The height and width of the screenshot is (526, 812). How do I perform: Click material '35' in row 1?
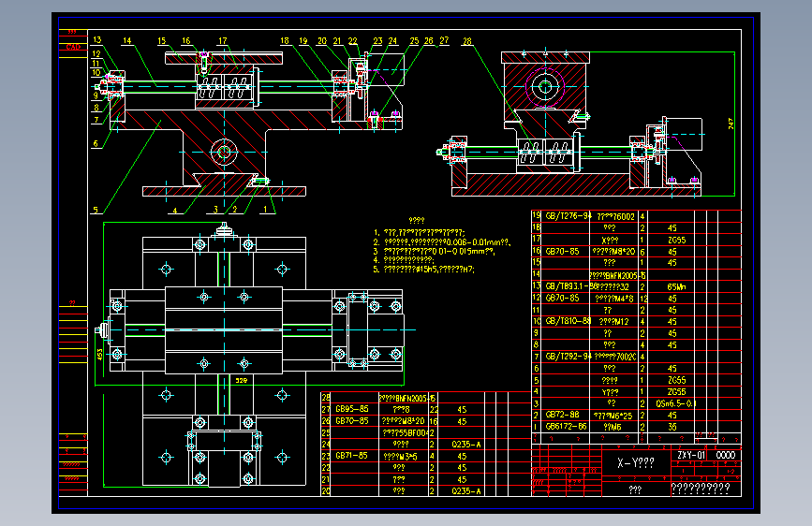[x=672, y=427]
